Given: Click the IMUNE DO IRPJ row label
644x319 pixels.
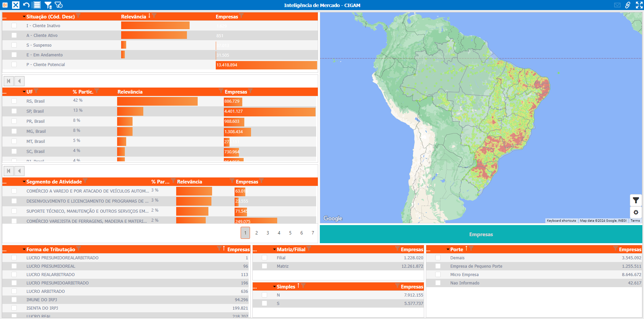Looking at the screenshot, I should [x=42, y=300].
